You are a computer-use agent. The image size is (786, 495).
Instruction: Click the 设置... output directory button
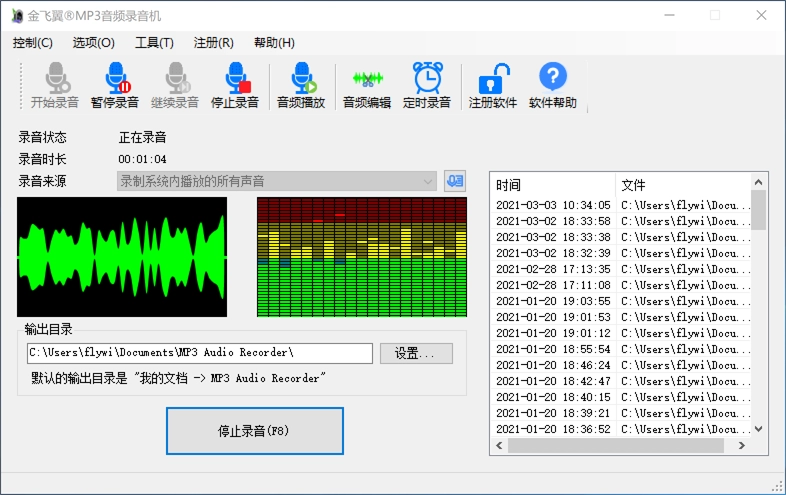click(416, 353)
